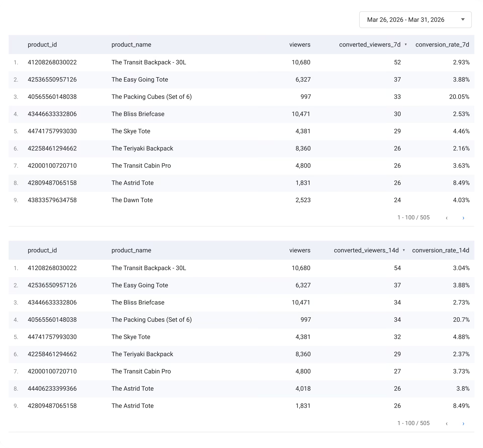Click the 3.63% conversion rate cell
The width and height of the screenshot is (483, 448).
click(x=461, y=166)
